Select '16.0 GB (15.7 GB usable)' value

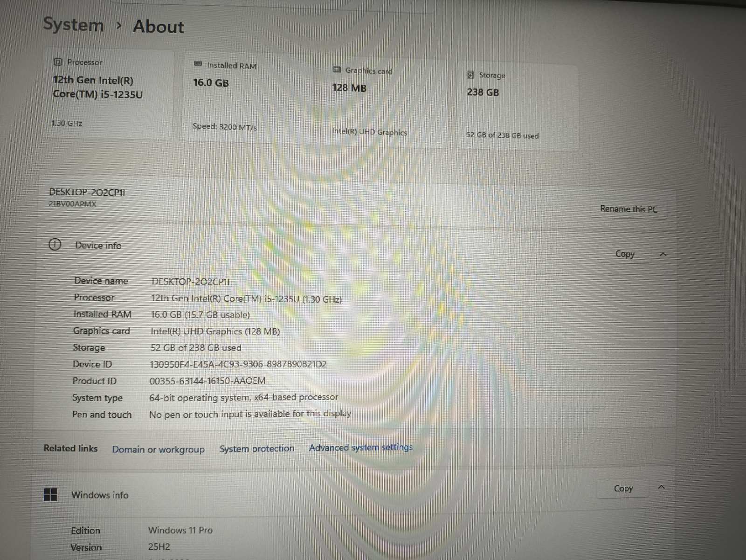[x=200, y=315]
